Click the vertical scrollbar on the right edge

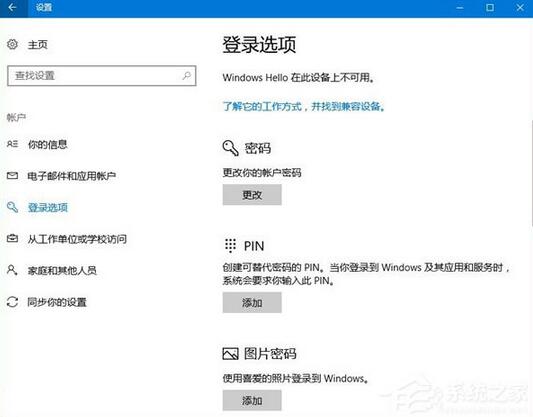pos(531,173)
